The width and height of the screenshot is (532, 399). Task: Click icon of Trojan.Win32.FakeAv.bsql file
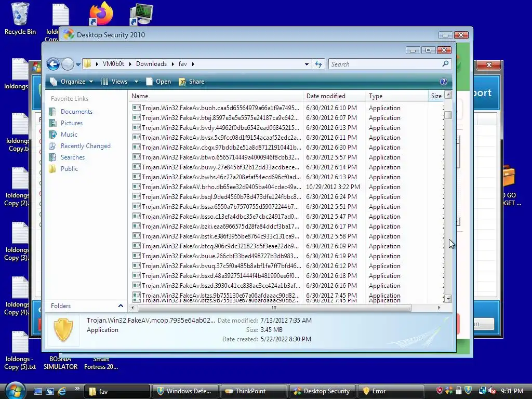(137, 196)
